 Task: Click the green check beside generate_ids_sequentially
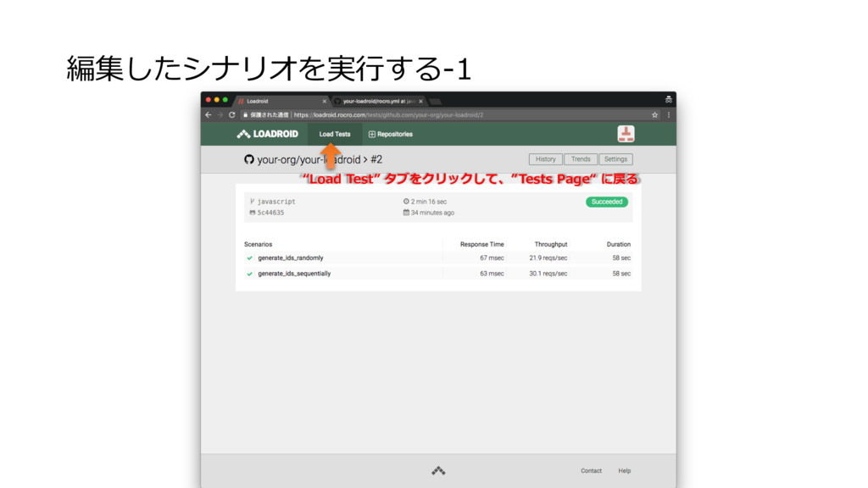[250, 274]
